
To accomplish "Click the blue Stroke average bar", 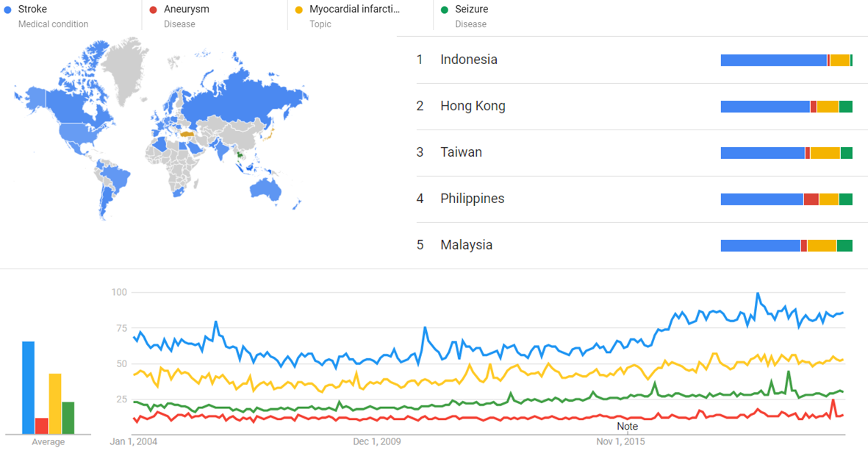I will tap(28, 388).
